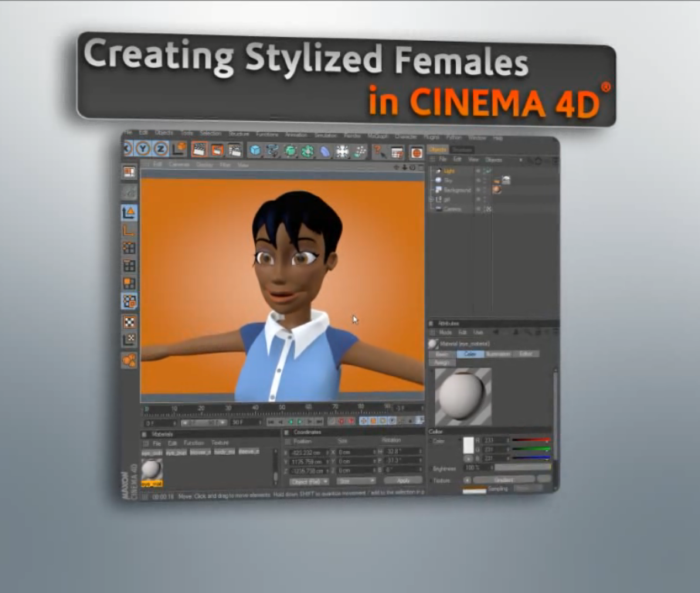Open the blue deformer objects icon
The height and width of the screenshot is (593, 700).
pos(325,152)
